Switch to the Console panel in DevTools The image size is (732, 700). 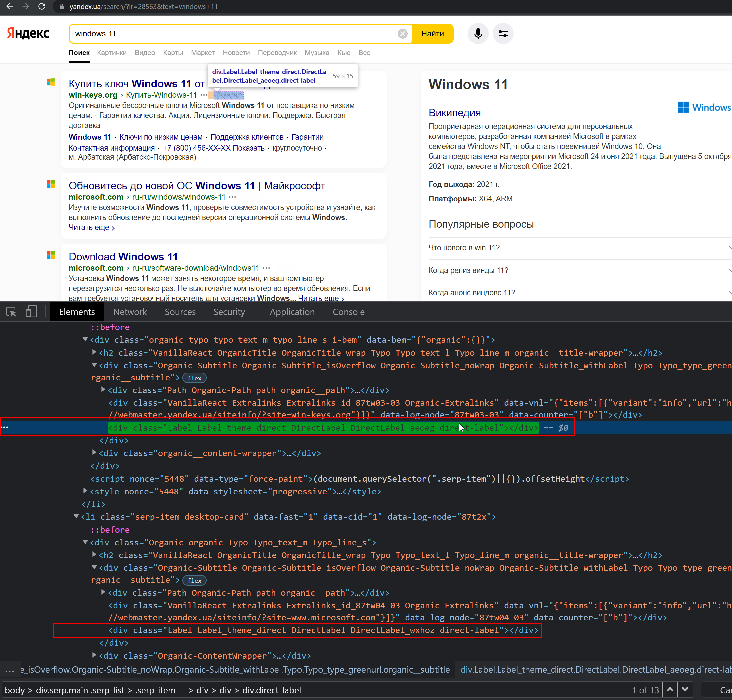coord(348,312)
